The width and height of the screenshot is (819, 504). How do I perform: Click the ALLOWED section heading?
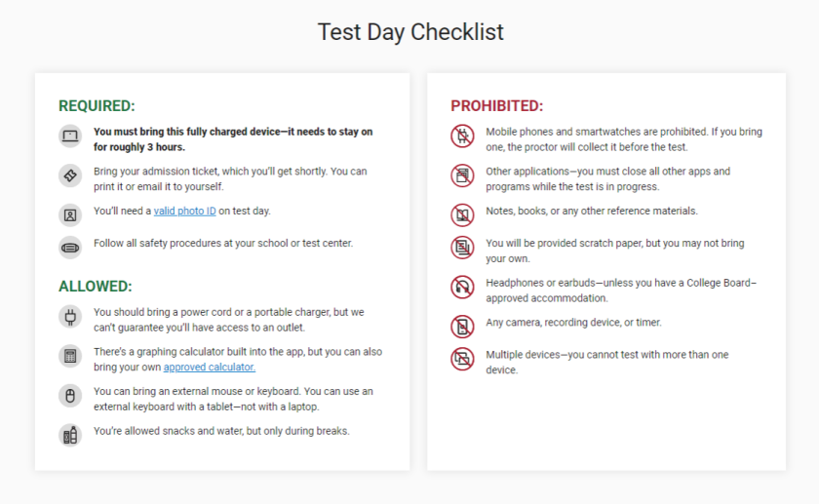(x=95, y=287)
